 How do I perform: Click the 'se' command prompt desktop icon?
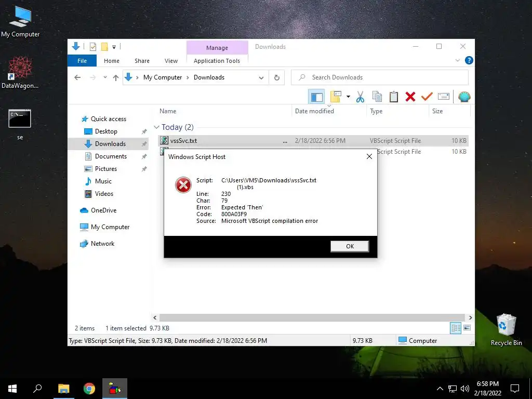tap(20, 124)
